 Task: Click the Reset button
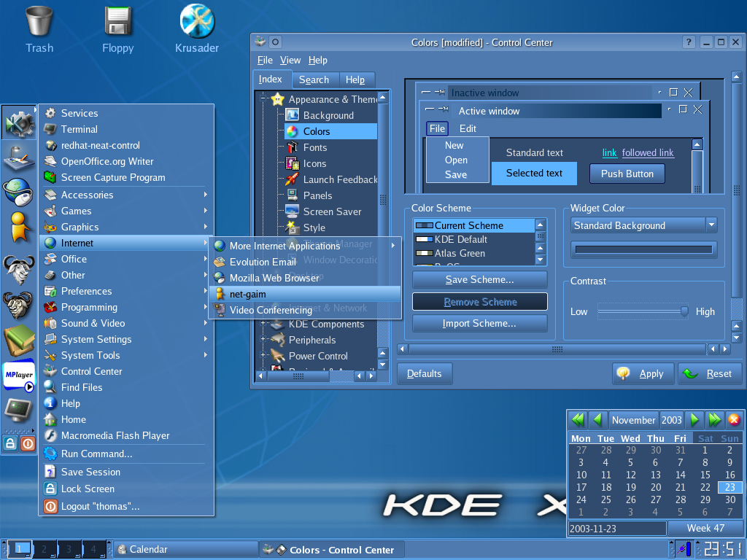click(x=710, y=373)
